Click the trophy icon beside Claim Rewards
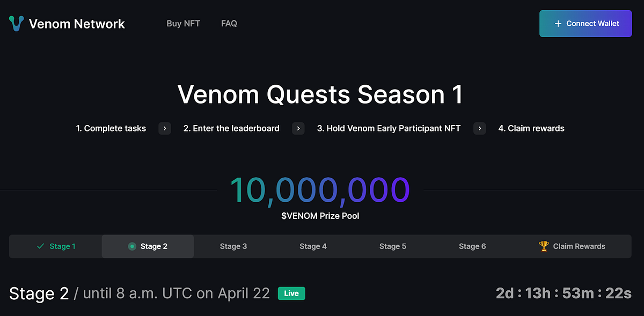Viewport: 644px width, 316px height. coord(545,246)
